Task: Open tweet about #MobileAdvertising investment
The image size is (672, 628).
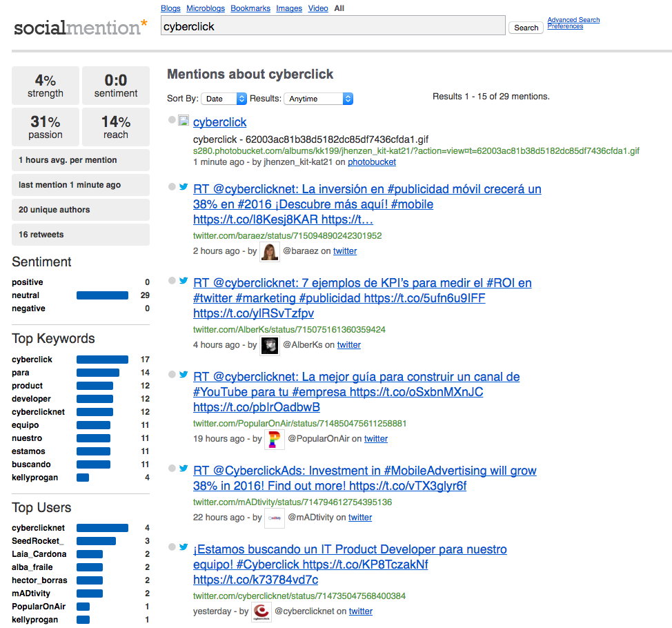Action: tap(364, 478)
